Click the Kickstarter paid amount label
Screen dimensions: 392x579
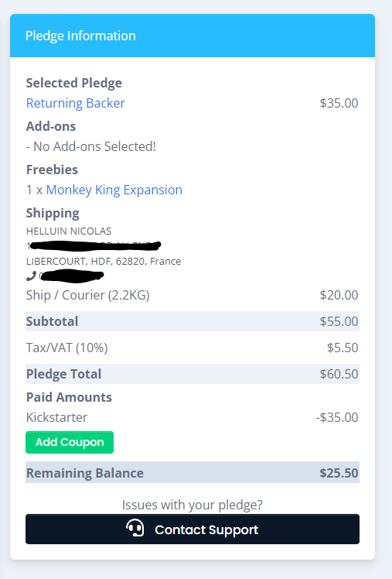[56, 417]
